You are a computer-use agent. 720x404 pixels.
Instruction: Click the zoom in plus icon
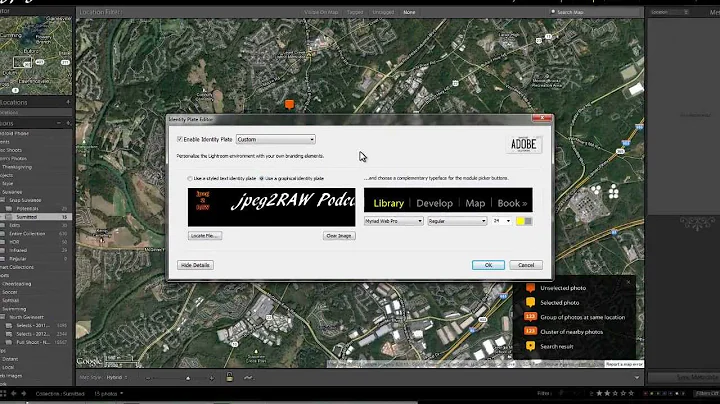click(x=212, y=378)
